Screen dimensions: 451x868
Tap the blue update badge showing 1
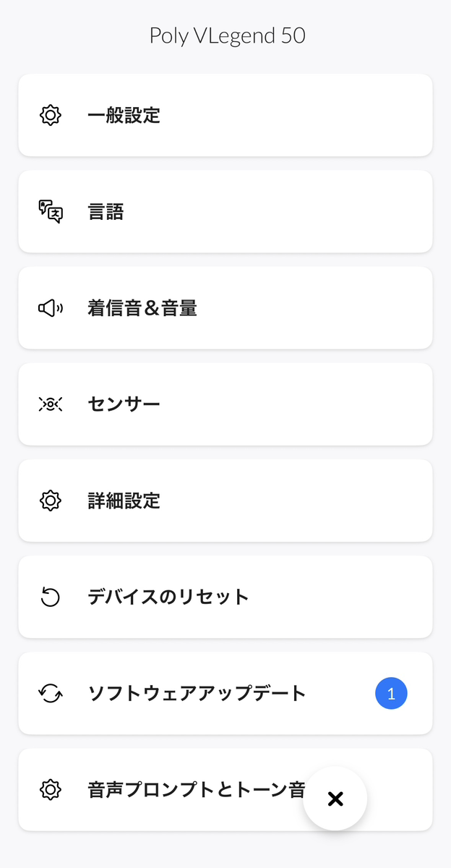pos(391,694)
